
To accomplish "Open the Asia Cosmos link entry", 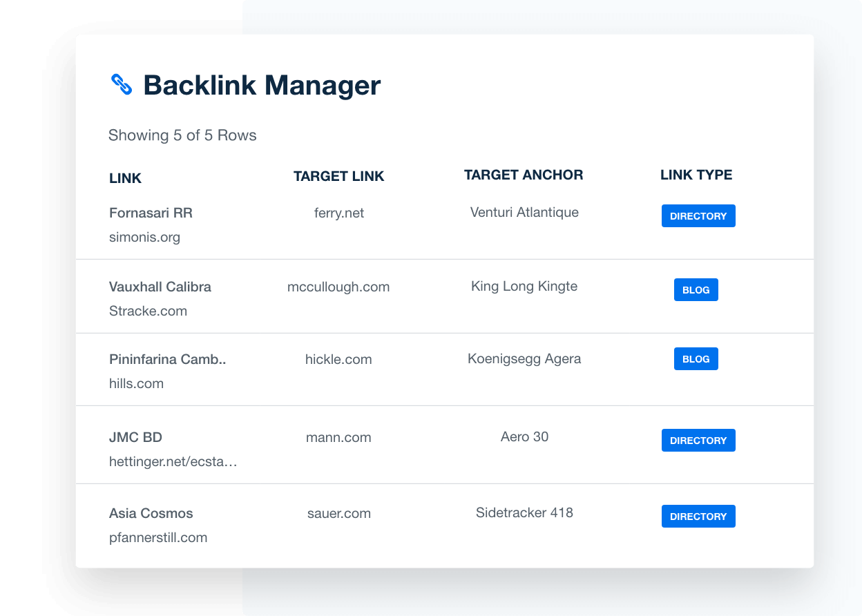I will [x=151, y=513].
